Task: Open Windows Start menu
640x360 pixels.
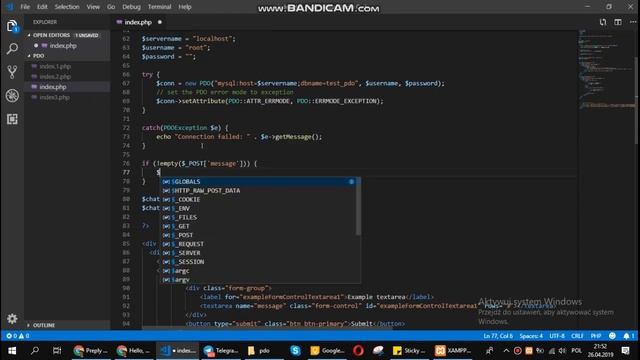Action: point(12,351)
